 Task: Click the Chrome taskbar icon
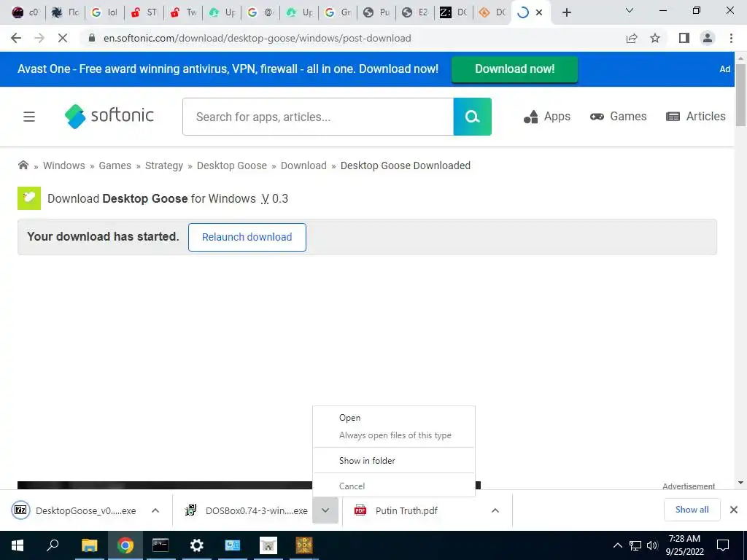point(125,545)
